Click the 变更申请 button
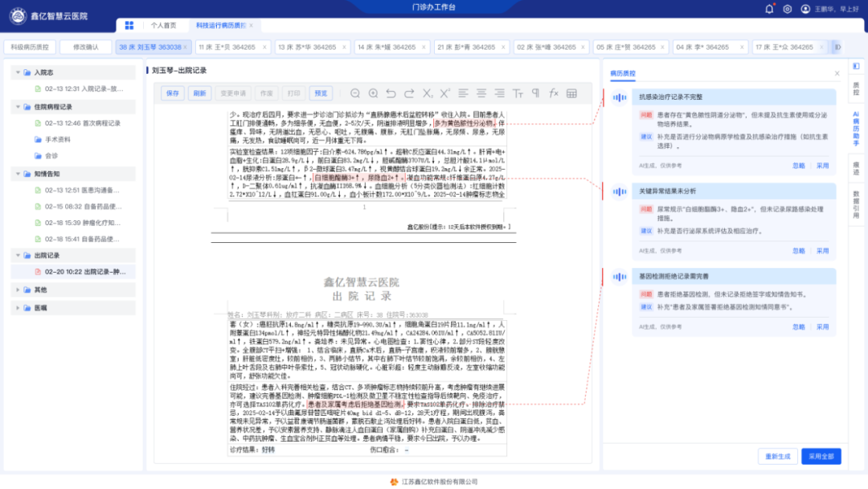Image resolution: width=868 pixels, height=489 pixels. (233, 93)
